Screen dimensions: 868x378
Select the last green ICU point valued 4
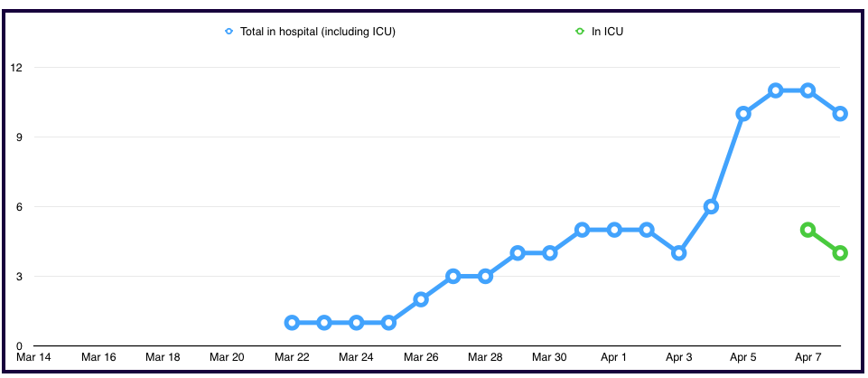[840, 253]
